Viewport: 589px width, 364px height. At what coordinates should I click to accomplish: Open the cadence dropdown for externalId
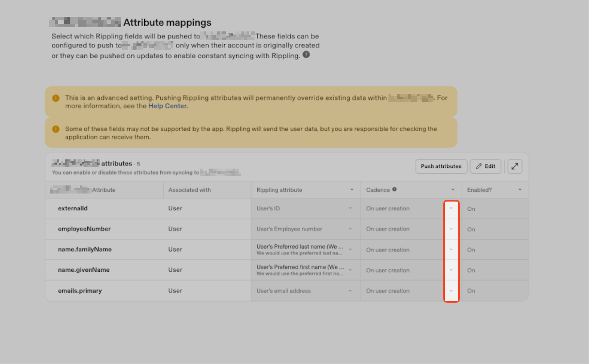[x=451, y=208]
